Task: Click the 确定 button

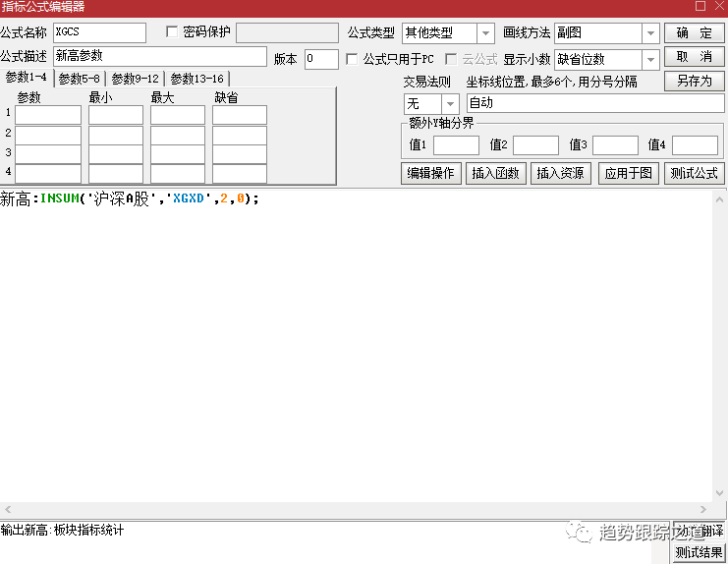Action: coord(694,33)
